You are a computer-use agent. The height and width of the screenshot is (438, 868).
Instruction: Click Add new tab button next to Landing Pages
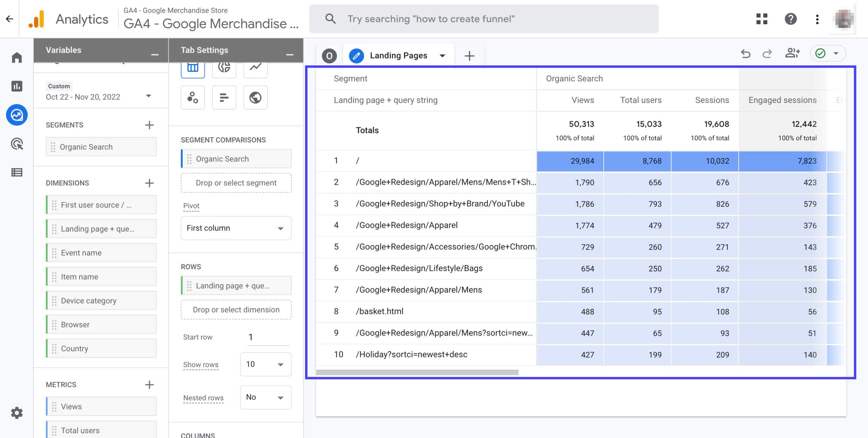click(470, 55)
